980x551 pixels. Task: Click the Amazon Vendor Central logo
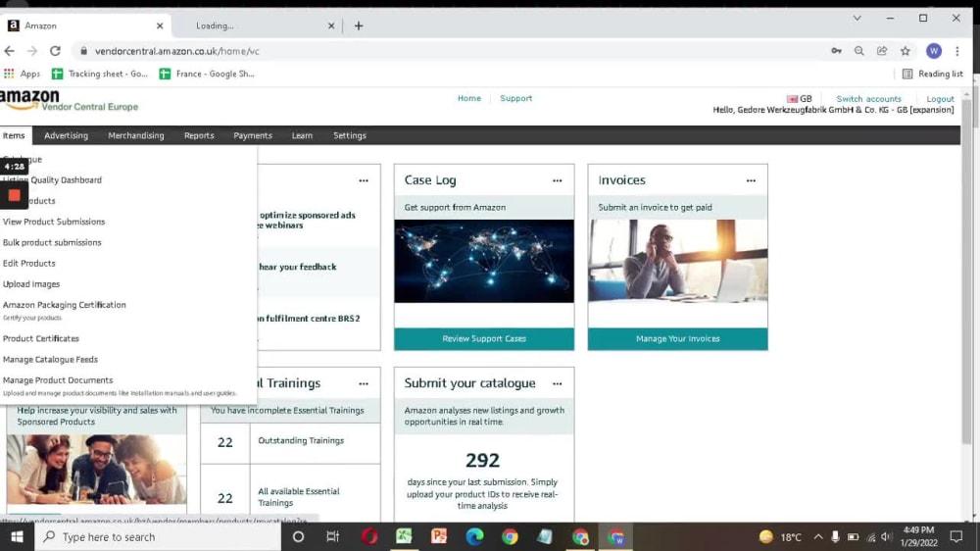coord(69,101)
